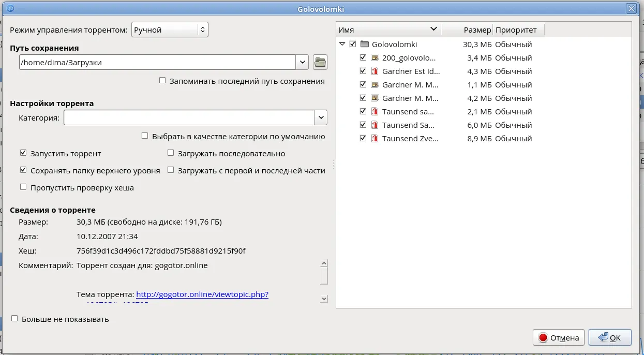Open the Режим управления торрентом dropdown

click(x=170, y=30)
